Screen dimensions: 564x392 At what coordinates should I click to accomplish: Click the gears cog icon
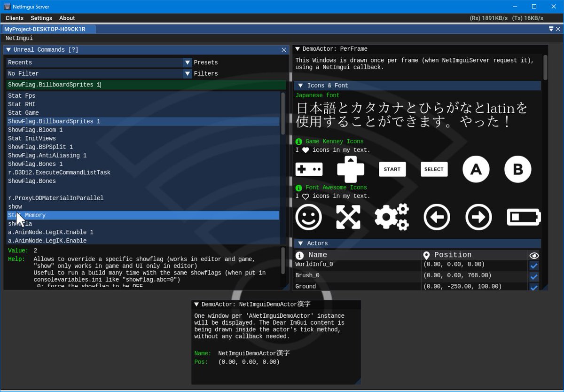(x=392, y=218)
